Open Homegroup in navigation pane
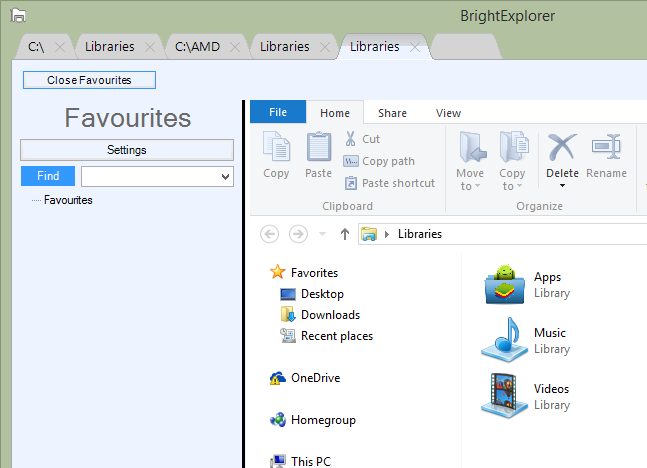Image resolution: width=647 pixels, height=468 pixels. (x=313, y=420)
